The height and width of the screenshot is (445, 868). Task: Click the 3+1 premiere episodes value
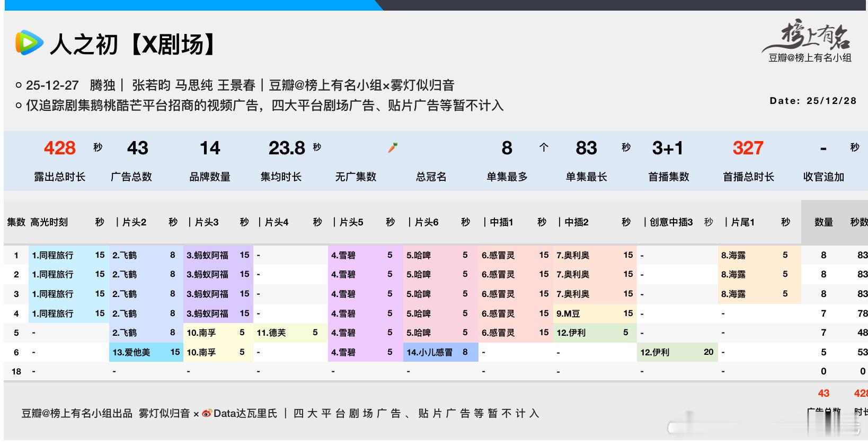tap(668, 148)
